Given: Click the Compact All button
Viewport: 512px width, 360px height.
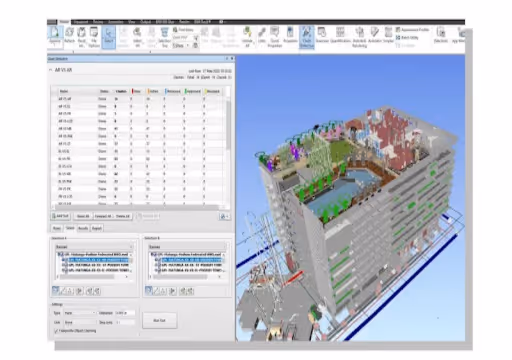Looking at the screenshot, I should coord(103,216).
